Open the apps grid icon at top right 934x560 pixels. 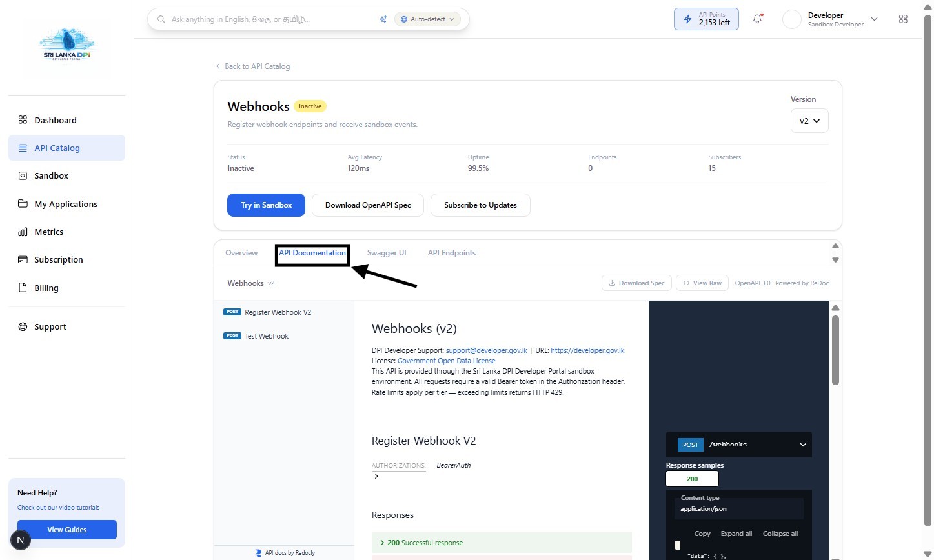pyautogui.click(x=903, y=19)
